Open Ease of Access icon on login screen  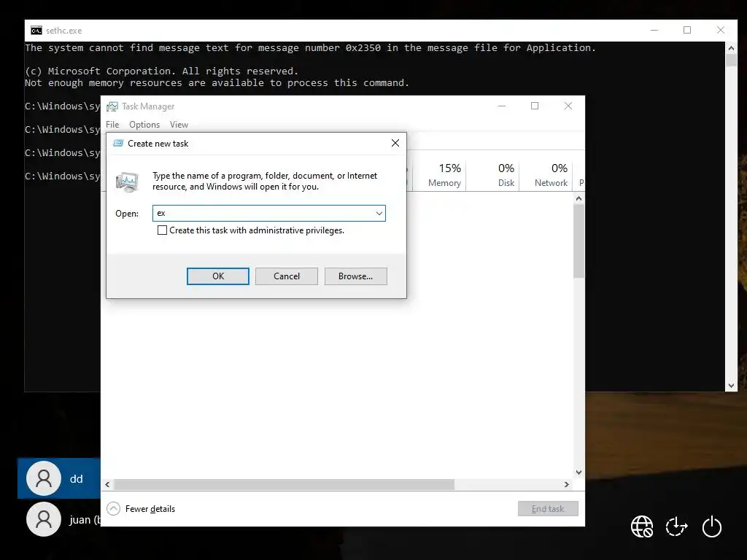pos(676,526)
